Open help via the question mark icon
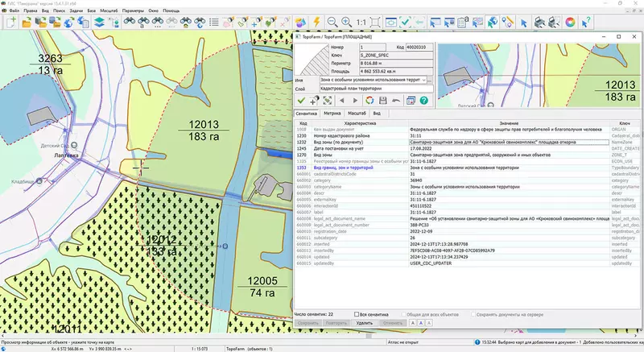The height and width of the screenshot is (352, 644). tap(423, 101)
